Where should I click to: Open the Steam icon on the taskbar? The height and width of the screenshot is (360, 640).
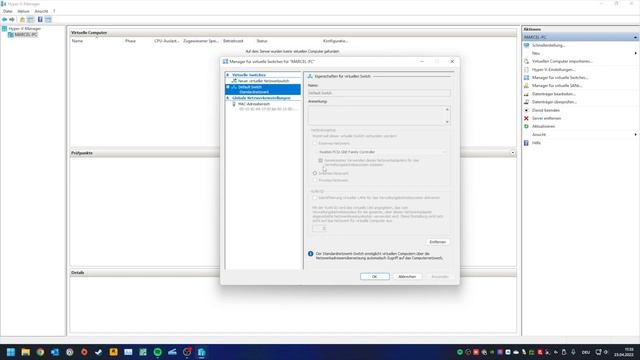tap(99, 352)
